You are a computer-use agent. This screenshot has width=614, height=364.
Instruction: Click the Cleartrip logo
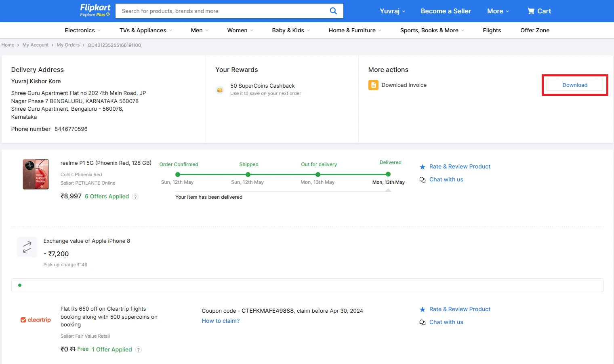(36, 320)
